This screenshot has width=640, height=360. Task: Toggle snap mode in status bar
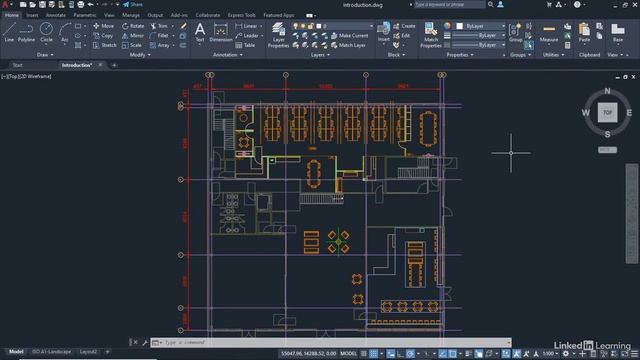[373, 354]
